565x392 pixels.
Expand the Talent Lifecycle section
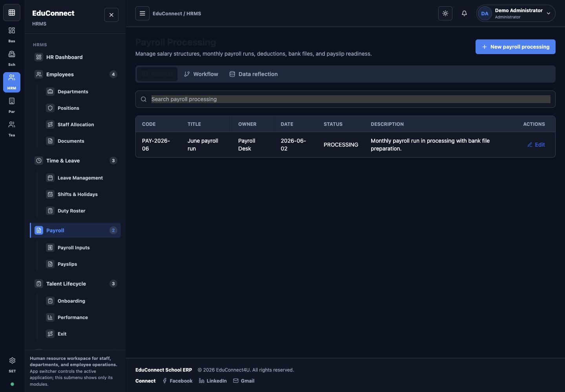[75, 284]
